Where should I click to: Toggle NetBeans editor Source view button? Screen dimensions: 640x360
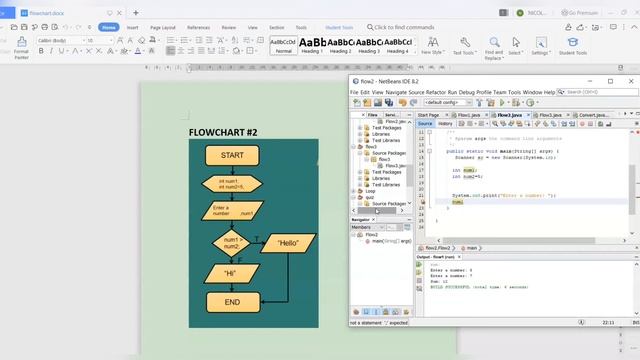pos(425,124)
